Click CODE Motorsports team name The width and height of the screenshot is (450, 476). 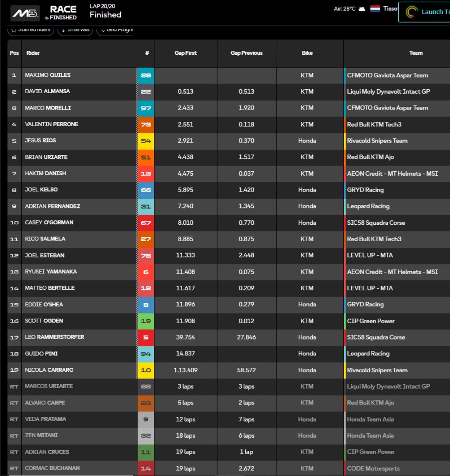pyautogui.click(x=373, y=468)
